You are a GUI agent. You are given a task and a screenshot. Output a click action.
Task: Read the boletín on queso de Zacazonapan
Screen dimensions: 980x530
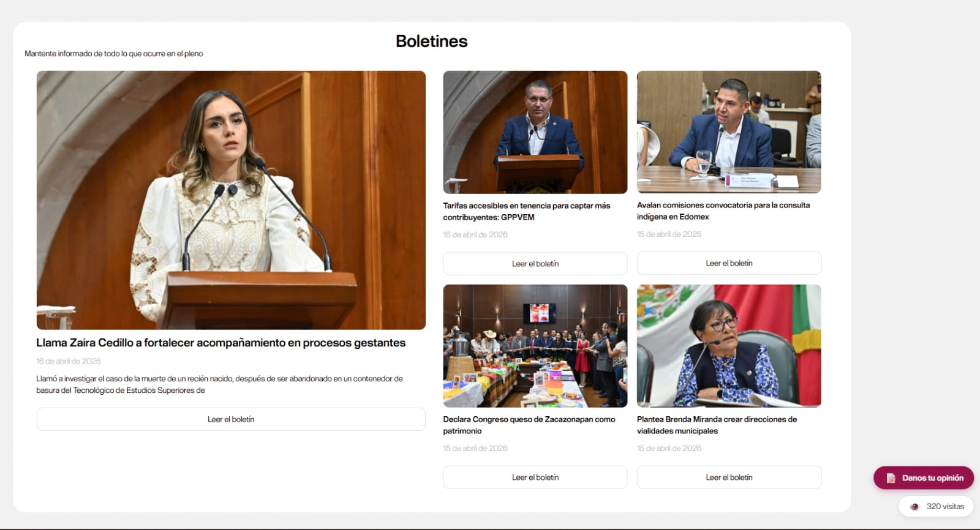[535, 477]
